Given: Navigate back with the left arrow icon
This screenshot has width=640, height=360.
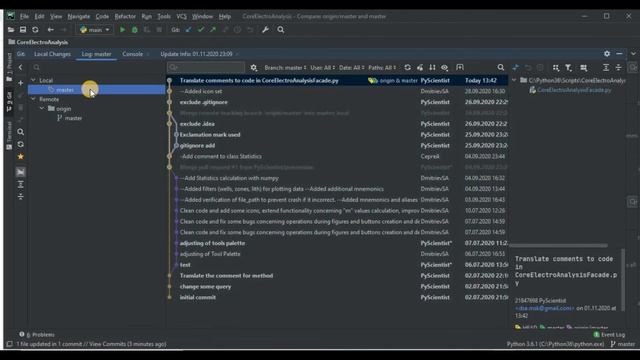Looking at the screenshot, I should coord(51,30).
